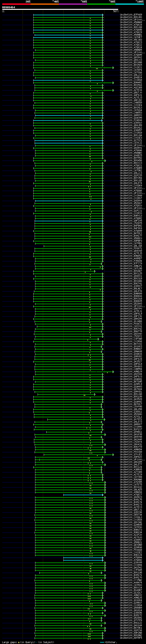Viewport: 146px width, 644px height.
Task: Select label UniRef100_A7Q6I7
Action: [x=131, y=495]
